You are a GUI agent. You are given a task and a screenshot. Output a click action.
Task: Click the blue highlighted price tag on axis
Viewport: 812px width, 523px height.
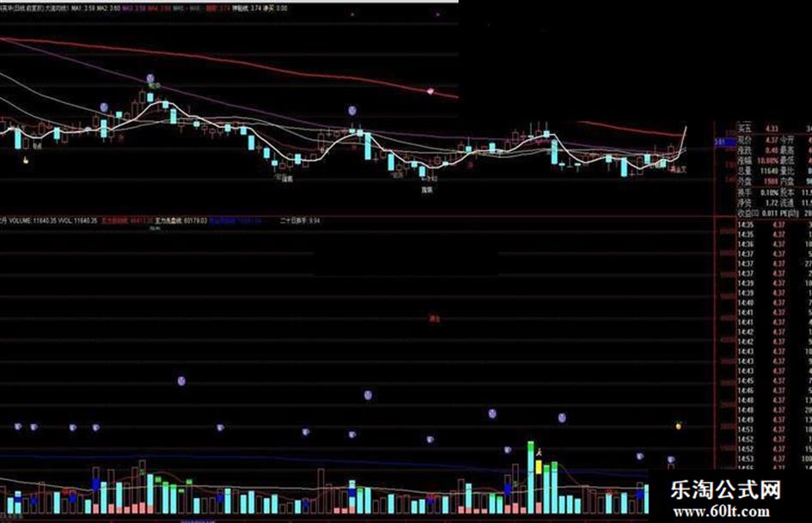click(x=724, y=142)
